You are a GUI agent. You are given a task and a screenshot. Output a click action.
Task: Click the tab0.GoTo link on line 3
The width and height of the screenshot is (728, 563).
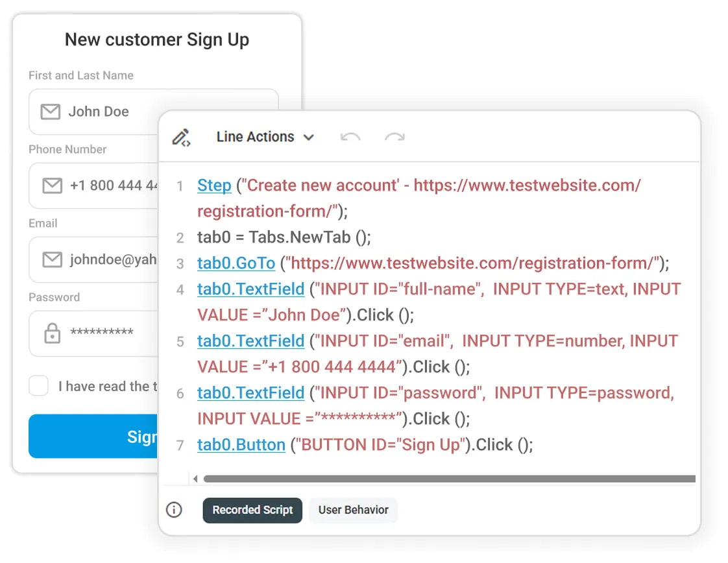236,263
